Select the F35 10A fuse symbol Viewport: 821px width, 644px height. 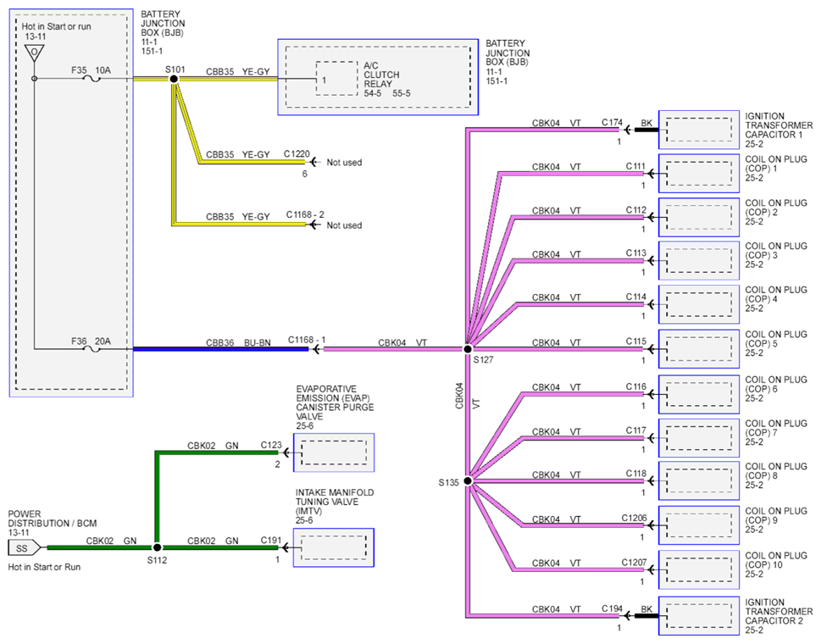pyautogui.click(x=92, y=79)
